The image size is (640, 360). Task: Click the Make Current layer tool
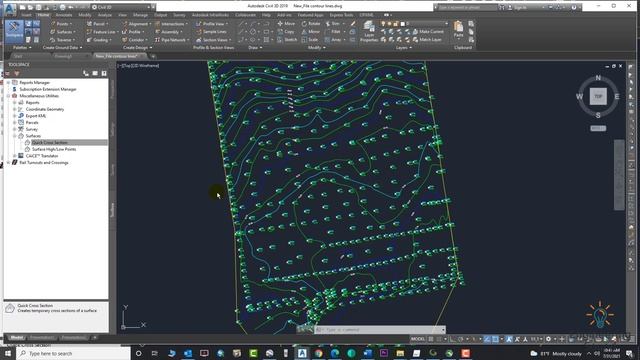click(x=428, y=31)
